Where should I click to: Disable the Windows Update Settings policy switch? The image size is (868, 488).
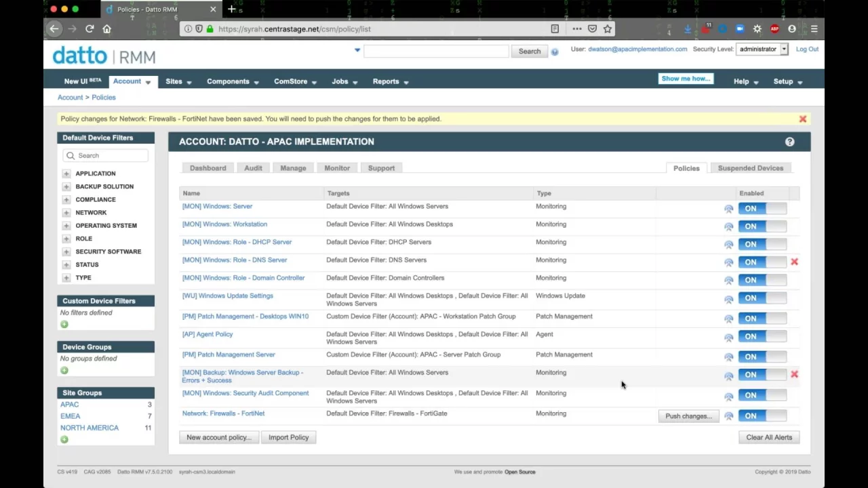pyautogui.click(x=762, y=298)
